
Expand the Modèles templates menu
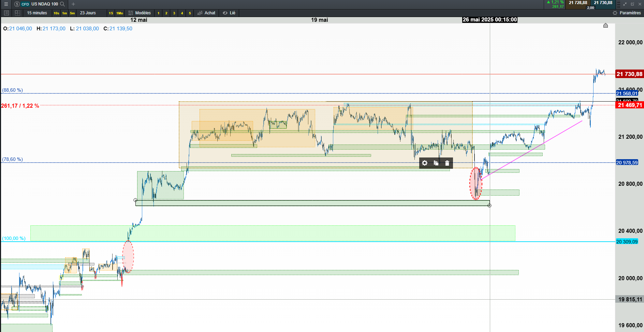coord(140,13)
